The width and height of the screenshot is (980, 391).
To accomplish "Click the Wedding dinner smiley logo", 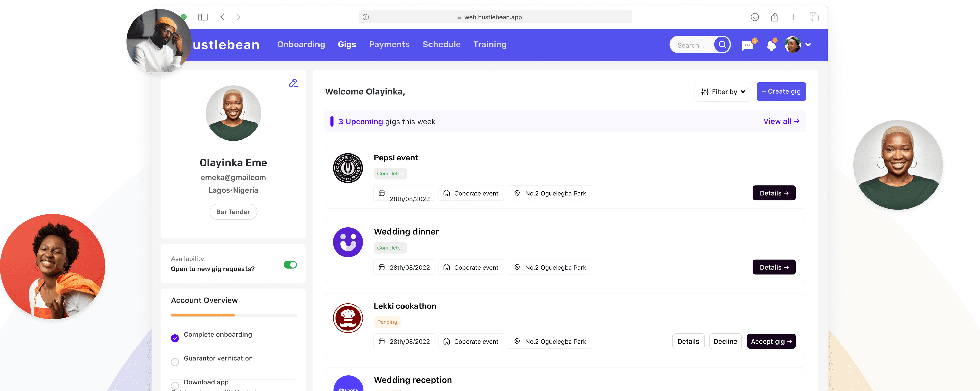I will click(348, 242).
